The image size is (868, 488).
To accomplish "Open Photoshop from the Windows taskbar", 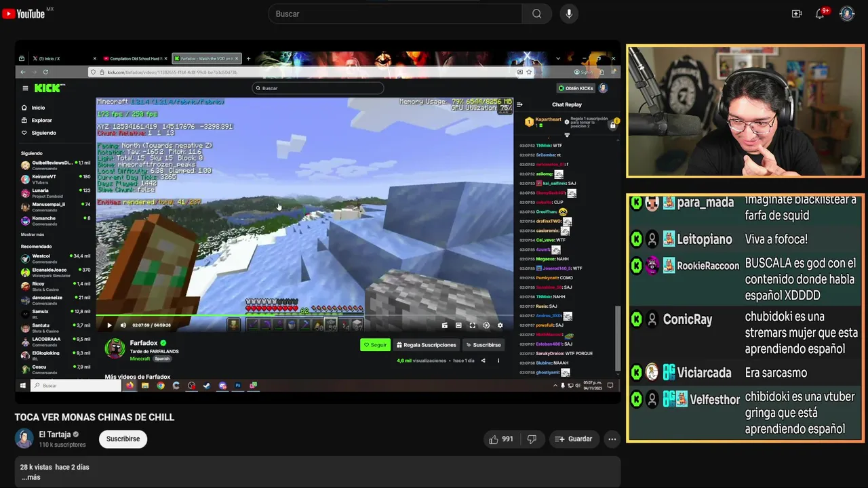I will (x=238, y=386).
